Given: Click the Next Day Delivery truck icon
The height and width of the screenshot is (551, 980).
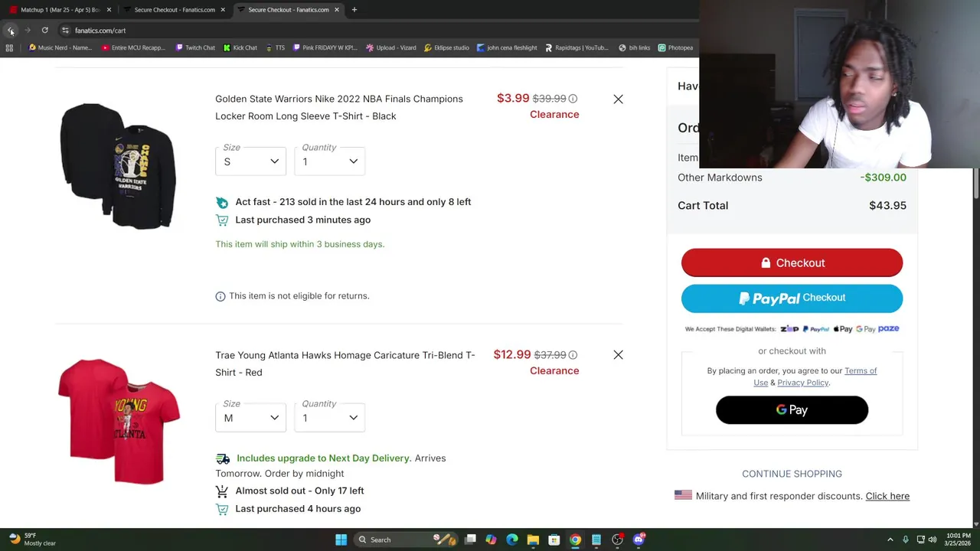Looking at the screenshot, I should 223,458.
